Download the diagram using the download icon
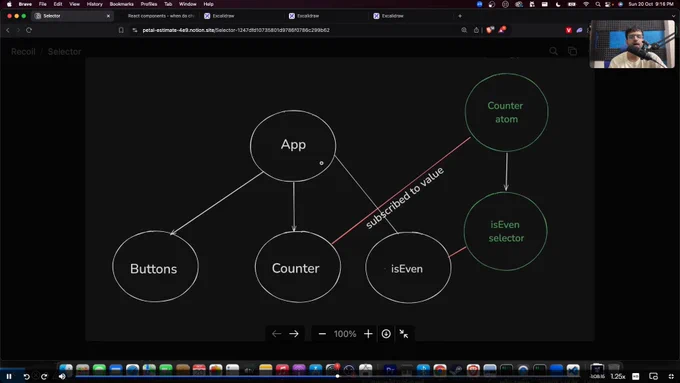The height and width of the screenshot is (383, 680). [386, 334]
